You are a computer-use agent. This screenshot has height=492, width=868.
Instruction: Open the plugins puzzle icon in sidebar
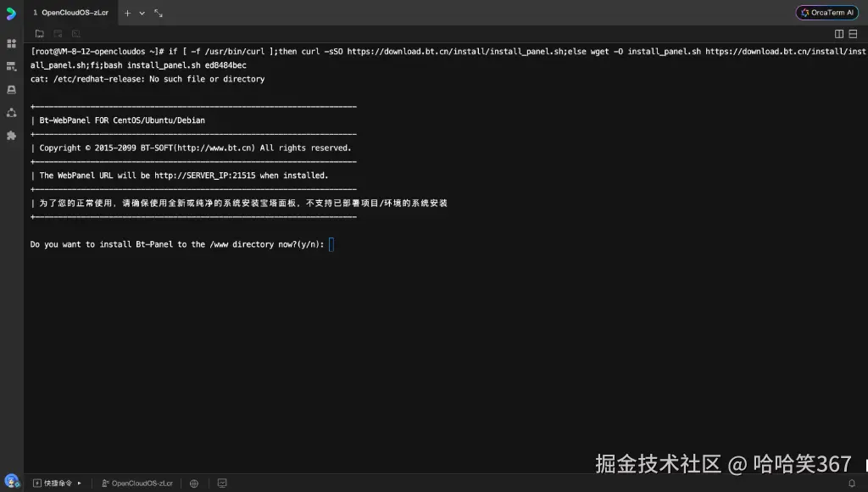point(11,135)
